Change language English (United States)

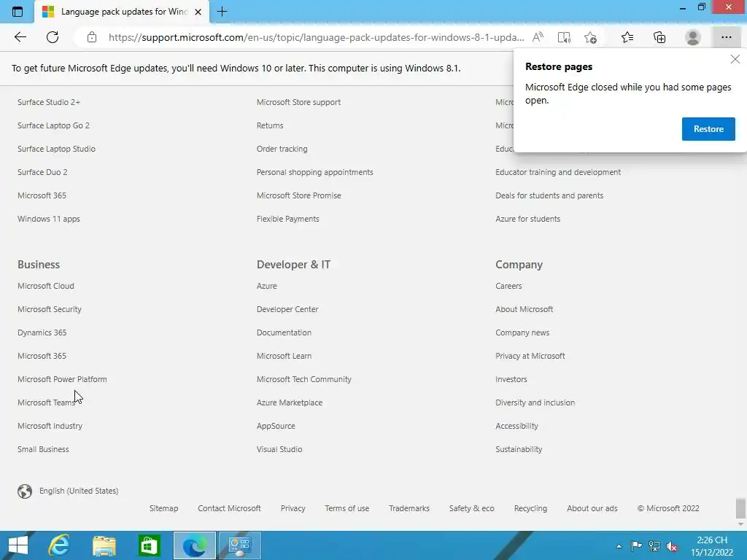79,491
